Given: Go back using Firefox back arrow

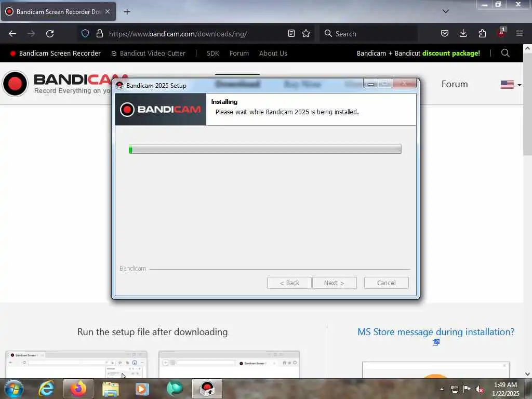Looking at the screenshot, I should tap(12, 34).
